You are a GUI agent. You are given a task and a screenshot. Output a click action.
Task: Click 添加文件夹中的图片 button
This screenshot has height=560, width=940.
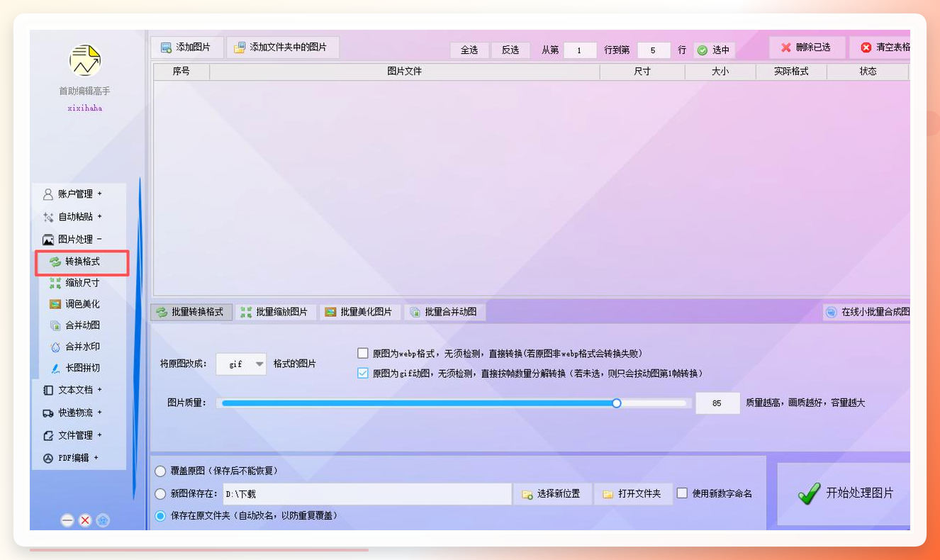[282, 47]
